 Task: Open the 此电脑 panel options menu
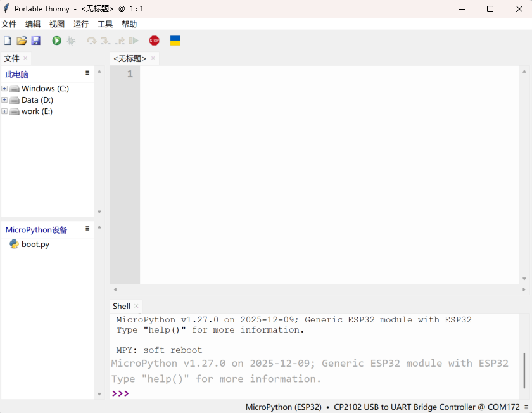pyautogui.click(x=87, y=73)
